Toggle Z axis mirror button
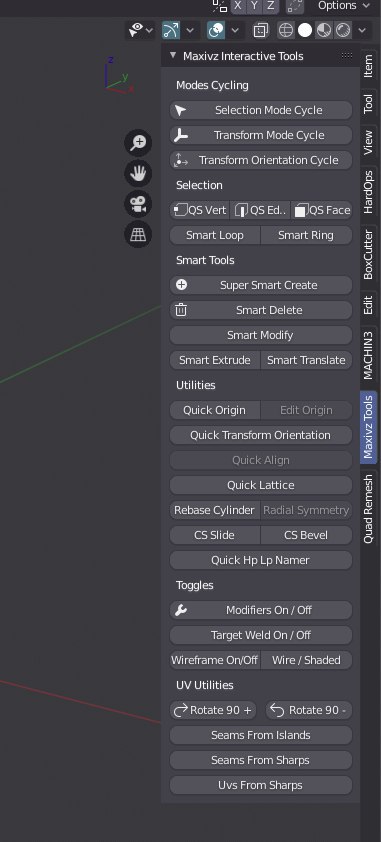This screenshot has height=842, width=381. coord(271,5)
